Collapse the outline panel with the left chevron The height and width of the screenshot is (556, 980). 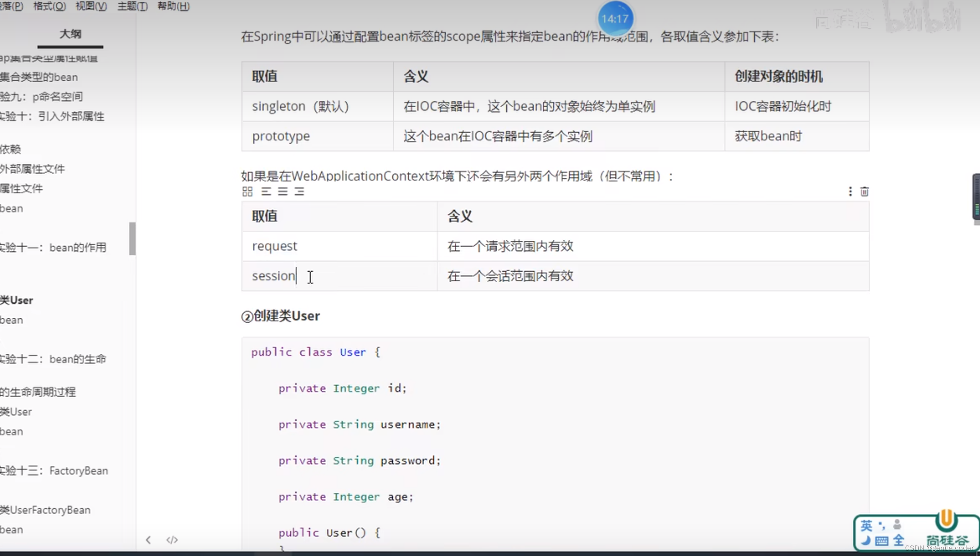click(148, 540)
